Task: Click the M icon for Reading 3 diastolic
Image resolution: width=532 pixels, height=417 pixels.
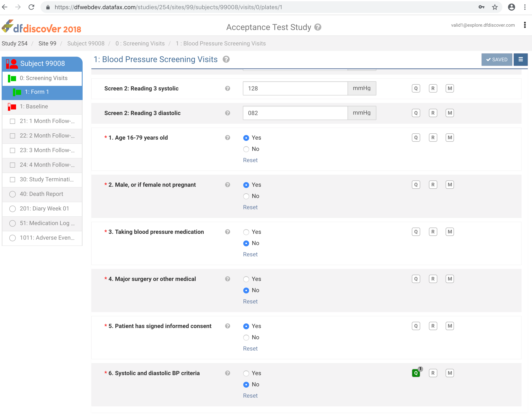Action: tap(449, 113)
